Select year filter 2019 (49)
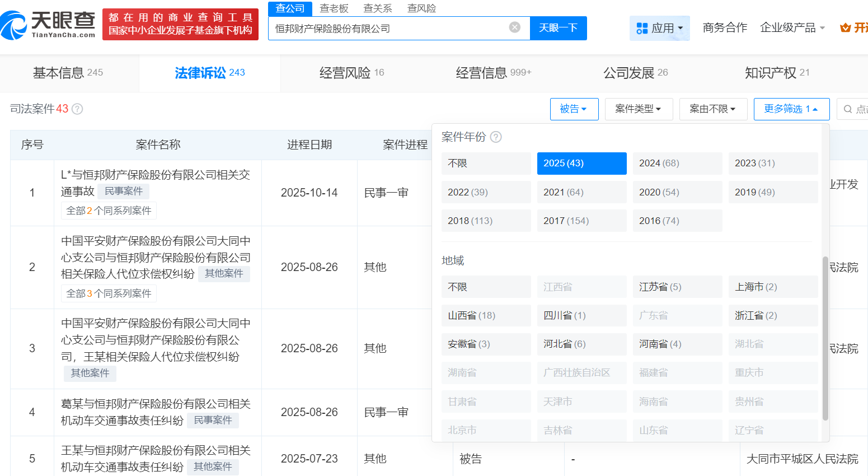The image size is (868, 476). [773, 192]
